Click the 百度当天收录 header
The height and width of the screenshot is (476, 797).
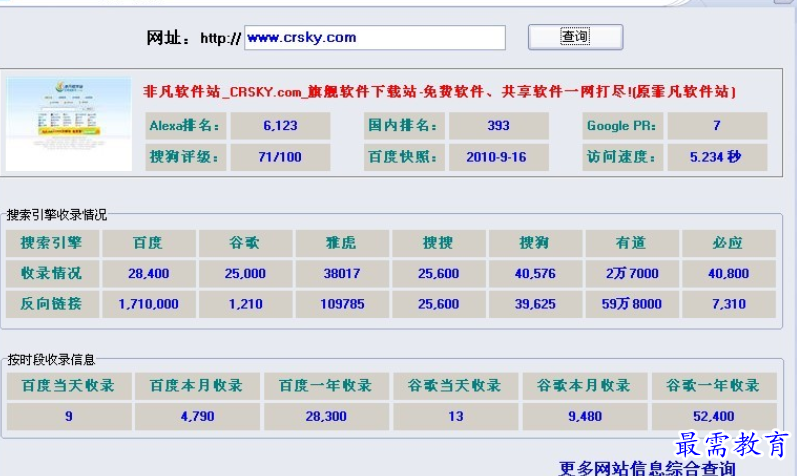tap(69, 386)
